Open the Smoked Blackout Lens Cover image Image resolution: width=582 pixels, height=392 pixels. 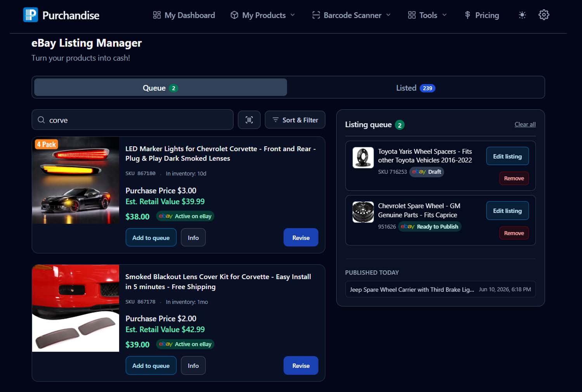76,308
